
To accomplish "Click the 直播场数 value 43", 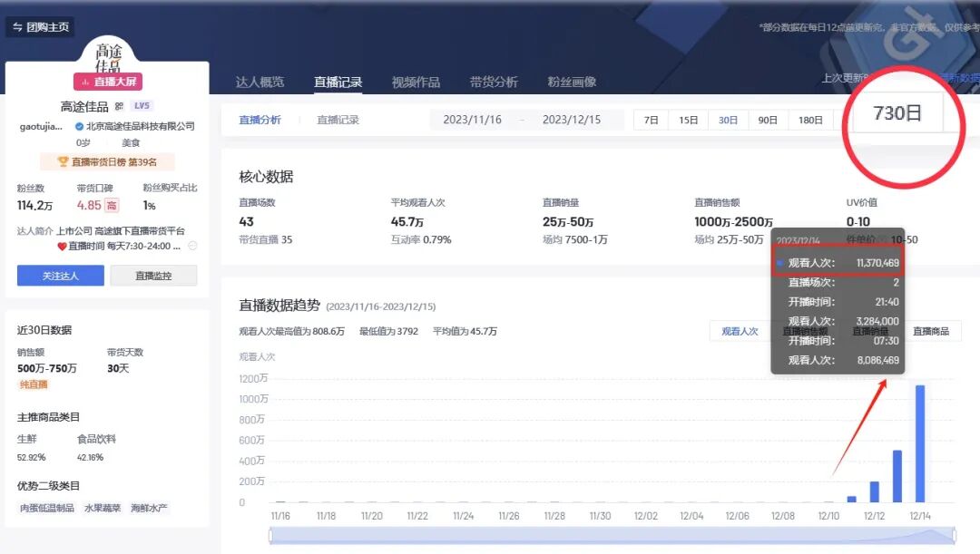I will (x=246, y=222).
